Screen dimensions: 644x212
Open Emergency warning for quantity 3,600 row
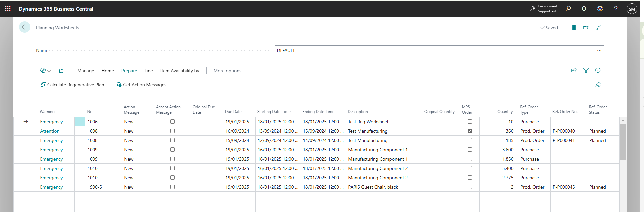point(51,150)
